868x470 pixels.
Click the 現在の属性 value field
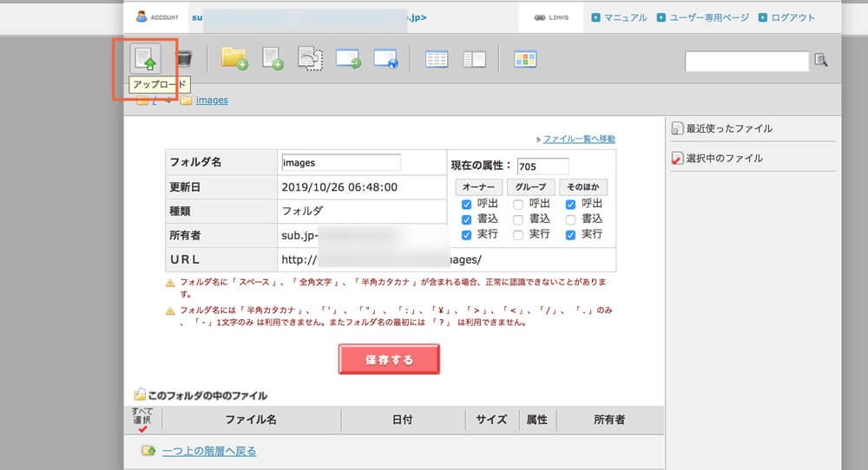[x=543, y=166]
